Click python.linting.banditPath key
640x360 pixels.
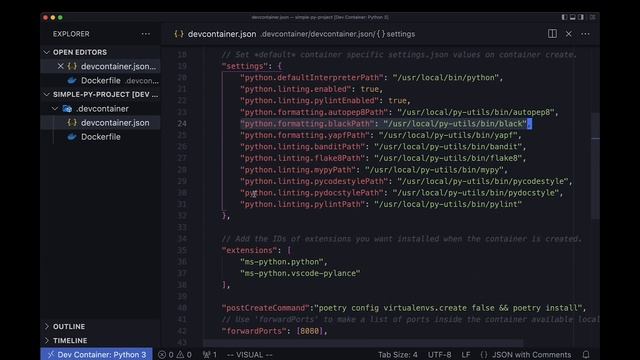(x=303, y=147)
